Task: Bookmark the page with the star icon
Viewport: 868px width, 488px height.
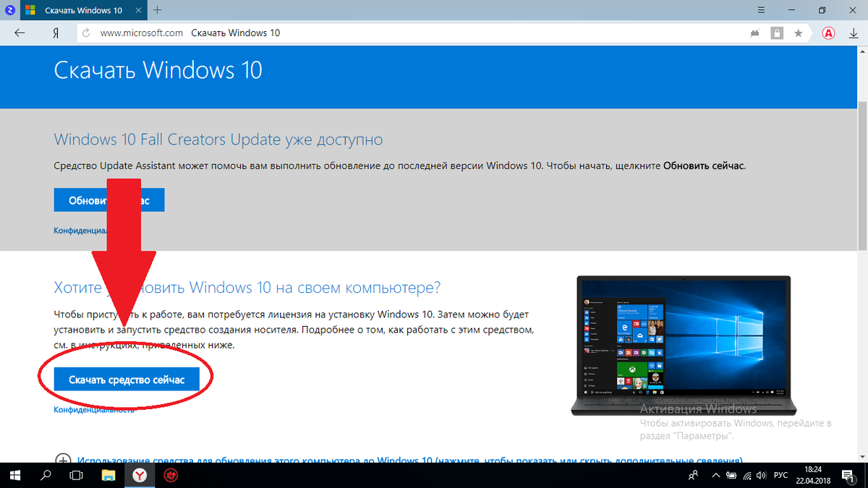Action: [x=798, y=33]
